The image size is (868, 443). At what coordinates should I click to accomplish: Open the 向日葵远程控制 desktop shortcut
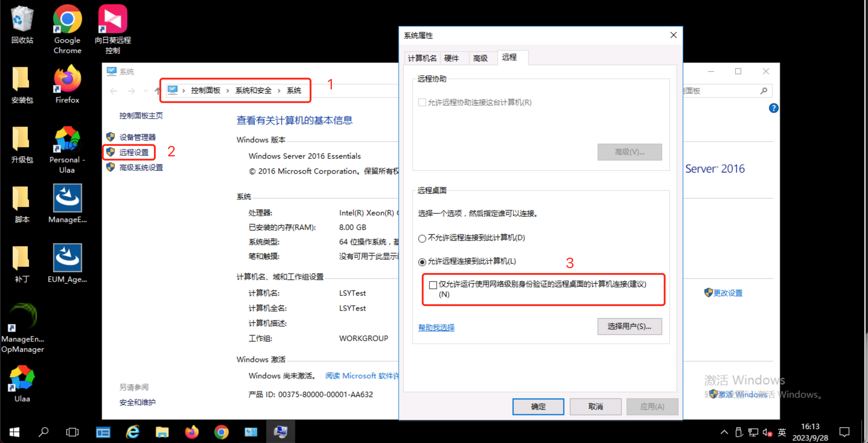[113, 30]
